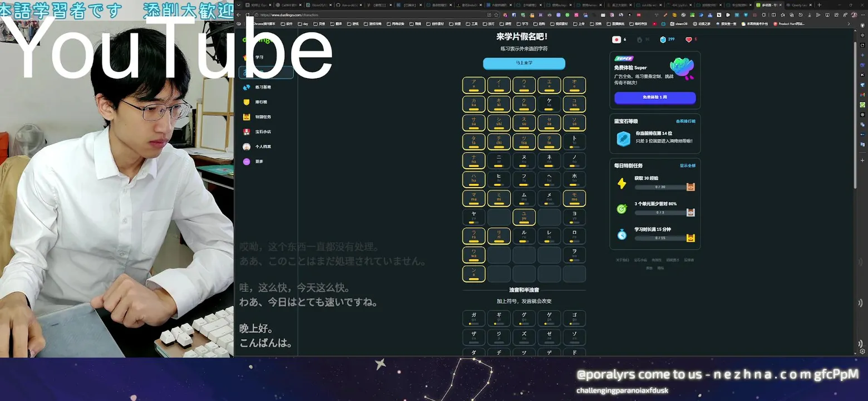Open a new browser tab with plus
This screenshot has width=868, height=401.
coord(818,5)
